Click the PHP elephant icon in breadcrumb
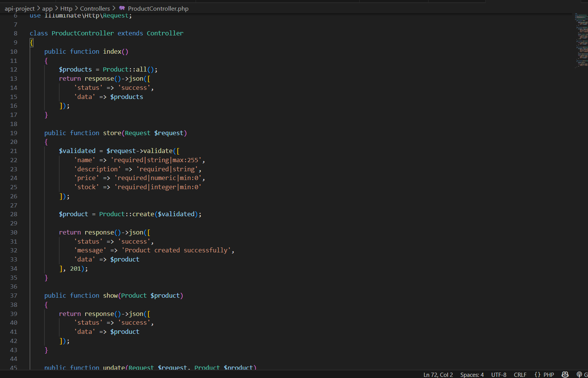588x378 pixels. [122, 8]
